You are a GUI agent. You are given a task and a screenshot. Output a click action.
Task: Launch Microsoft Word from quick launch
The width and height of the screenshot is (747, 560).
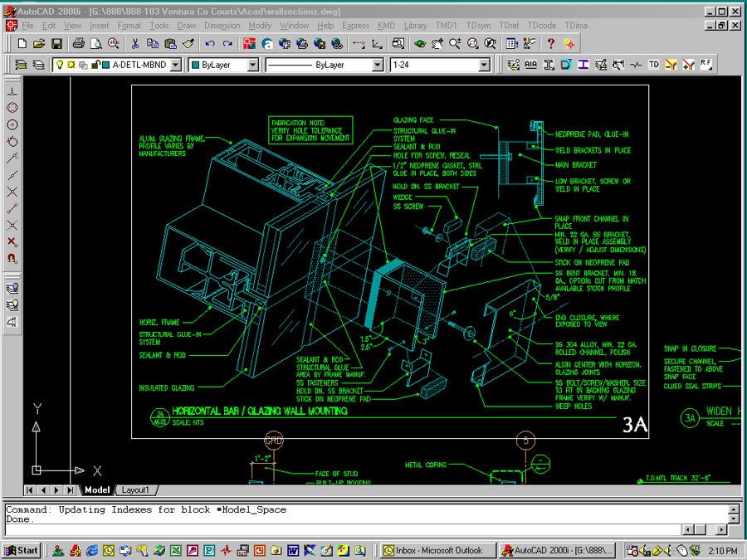[x=292, y=551]
